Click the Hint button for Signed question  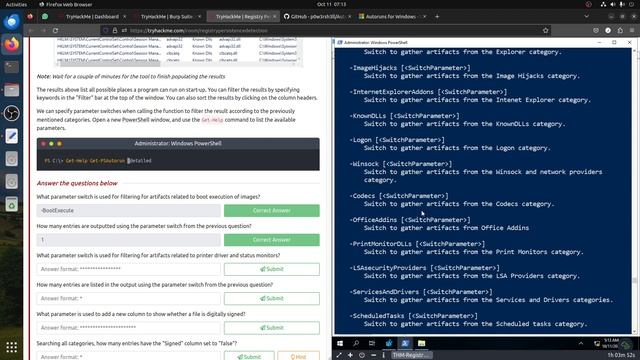pos(298,356)
